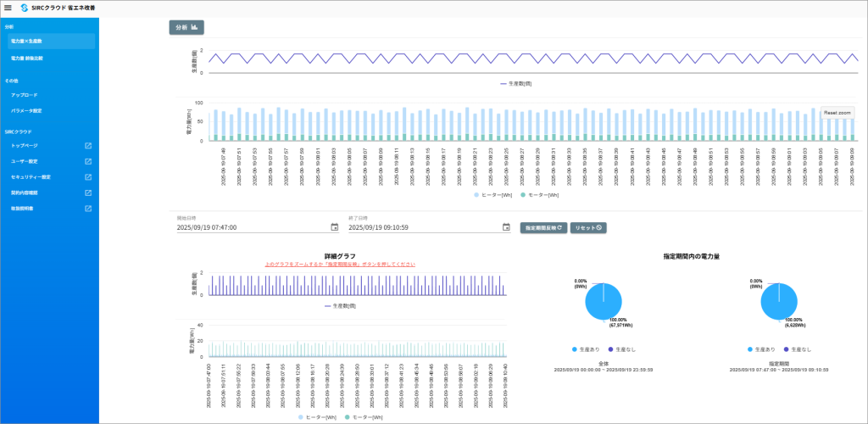Image resolution: width=868 pixels, height=424 pixels.
Task: Click the external-link icon beside トップページ
Action: tap(88, 146)
